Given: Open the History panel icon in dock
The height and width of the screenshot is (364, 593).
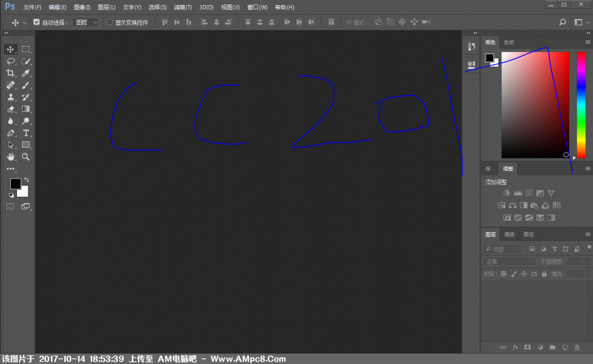Looking at the screenshot, I should pyautogui.click(x=471, y=47).
